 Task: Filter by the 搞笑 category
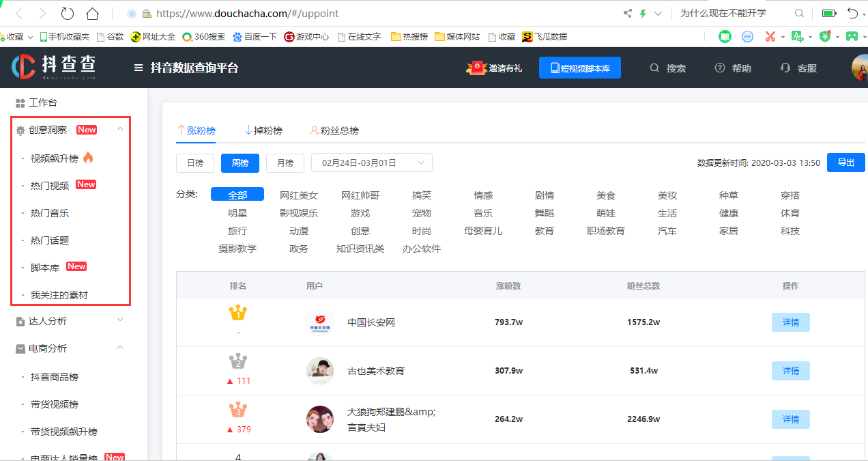pos(422,195)
